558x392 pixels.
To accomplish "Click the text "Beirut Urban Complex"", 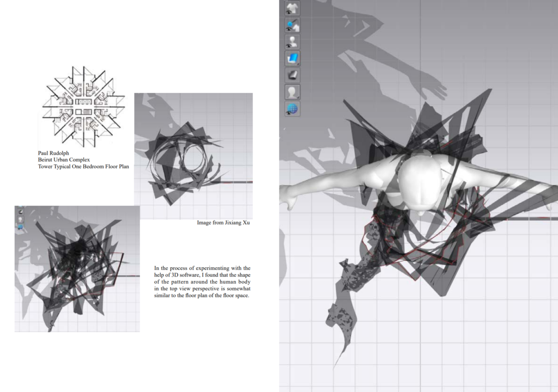I will [x=64, y=160].
